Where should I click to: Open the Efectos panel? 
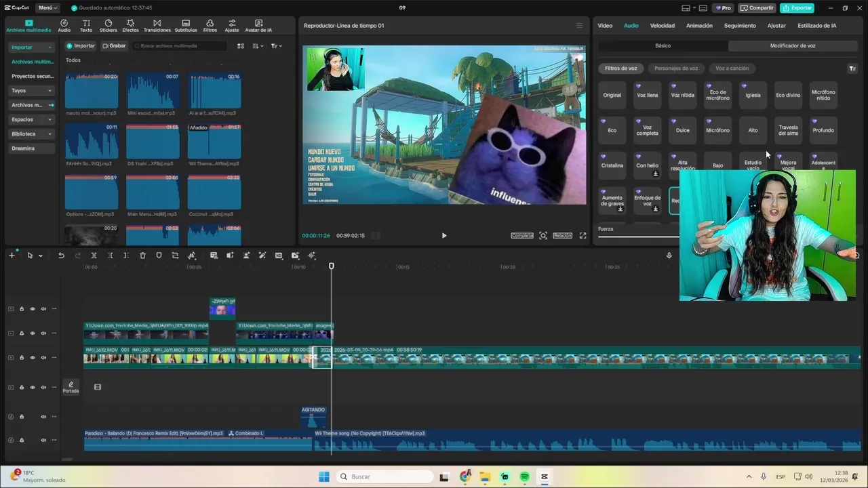[130, 26]
